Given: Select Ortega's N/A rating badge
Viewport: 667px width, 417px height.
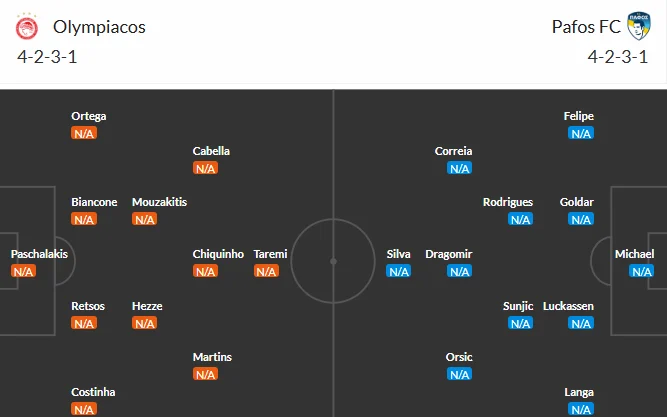Looking at the screenshot, I should click(84, 133).
